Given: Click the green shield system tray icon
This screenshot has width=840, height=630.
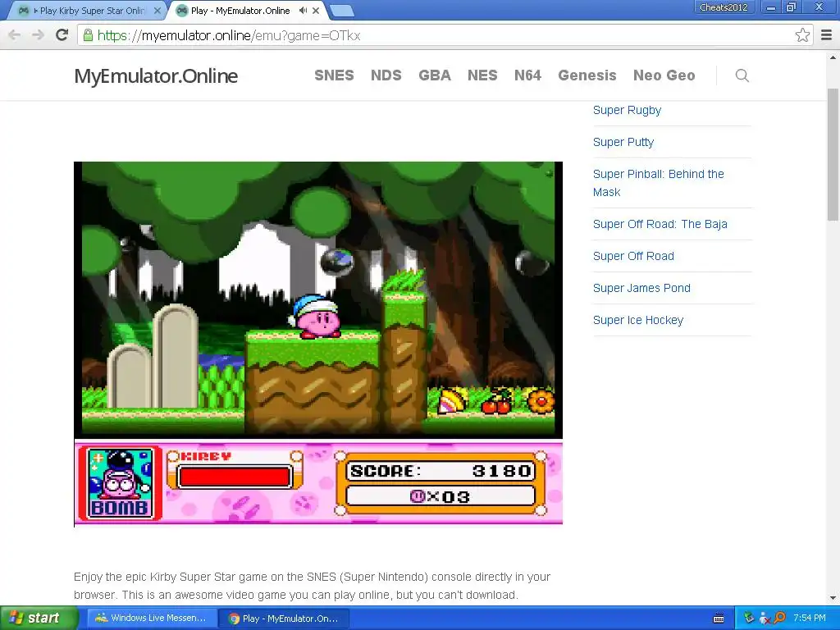Looking at the screenshot, I should [749, 619].
